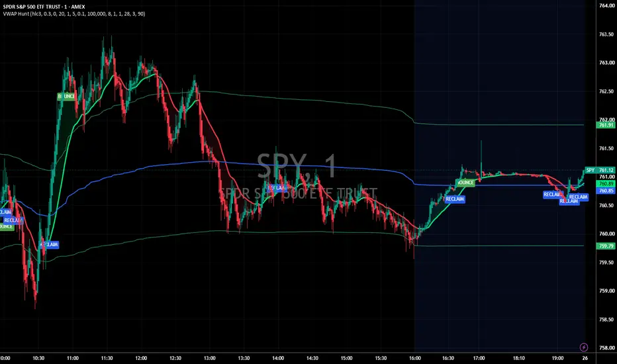The image size is (617, 364).
Task: Click the purple lightning bolt icon
Action: tap(583, 347)
